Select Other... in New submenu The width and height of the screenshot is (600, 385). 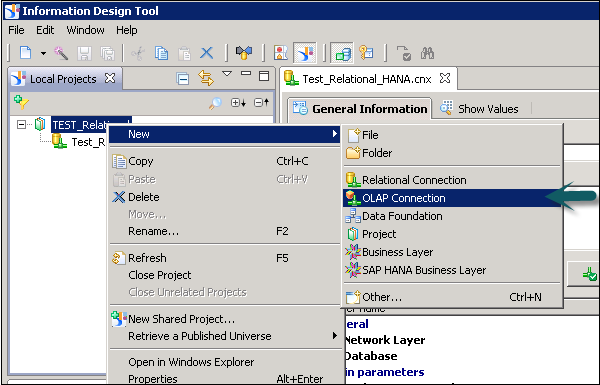pos(452,297)
